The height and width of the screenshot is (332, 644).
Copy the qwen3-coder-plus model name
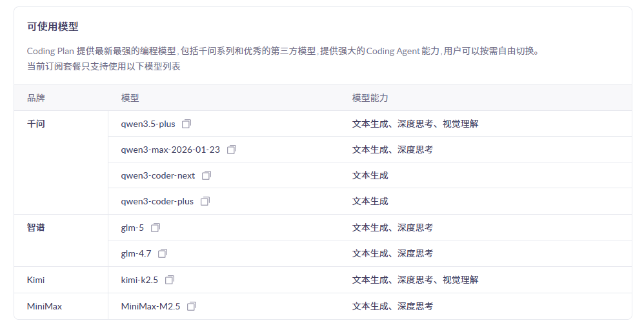[205, 201]
